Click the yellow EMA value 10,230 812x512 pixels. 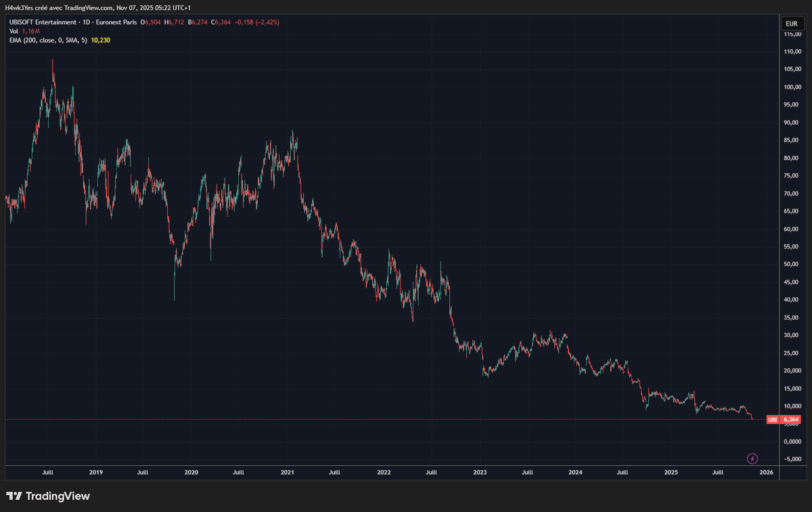click(x=100, y=40)
